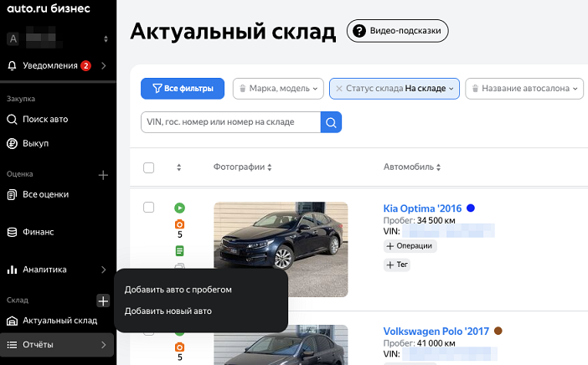Click the green document icon in Kia Optima row
The height and width of the screenshot is (365, 588).
pos(179,250)
